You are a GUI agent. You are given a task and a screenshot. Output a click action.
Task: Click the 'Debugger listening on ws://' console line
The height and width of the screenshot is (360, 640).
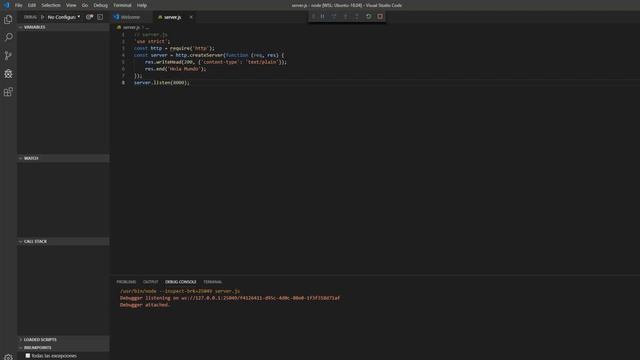pyautogui.click(x=230, y=298)
